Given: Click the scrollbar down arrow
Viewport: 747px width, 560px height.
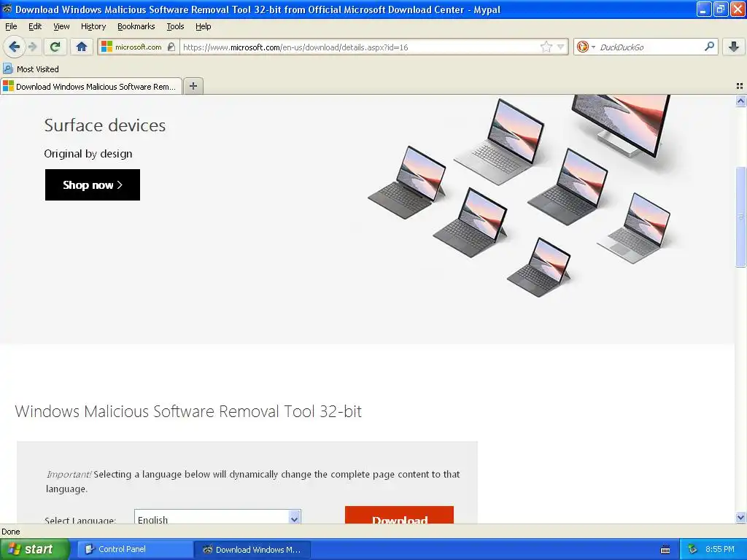Looking at the screenshot, I should click(x=740, y=518).
